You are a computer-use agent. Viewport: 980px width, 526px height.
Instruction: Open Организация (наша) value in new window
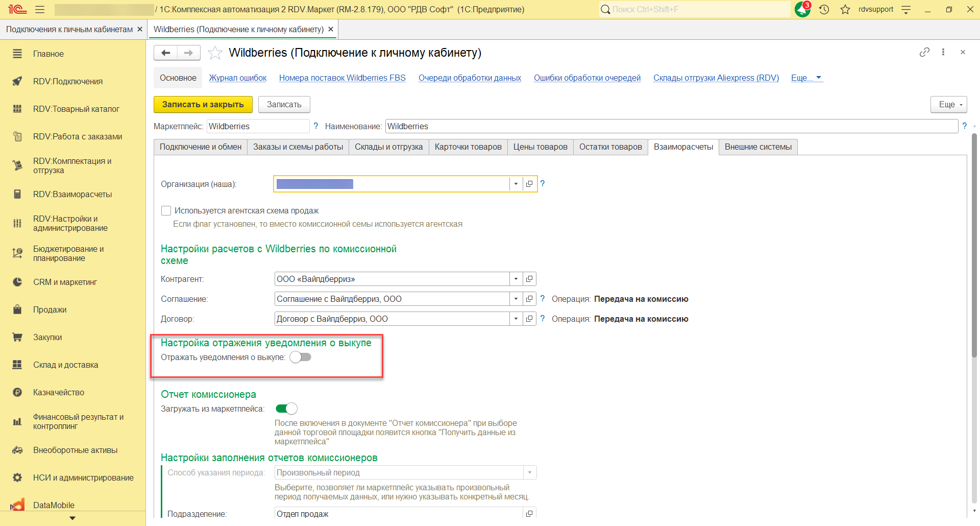529,184
